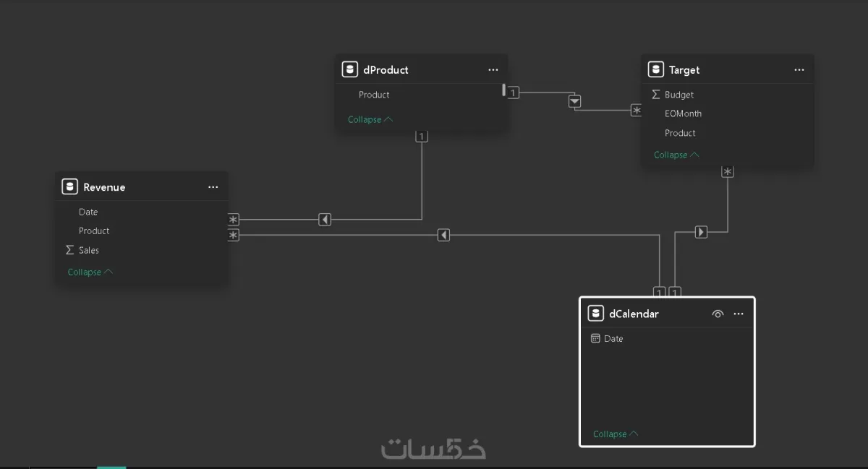Click the filter direction arrow on the Revenue–dProduct relationship

[x=324, y=219]
